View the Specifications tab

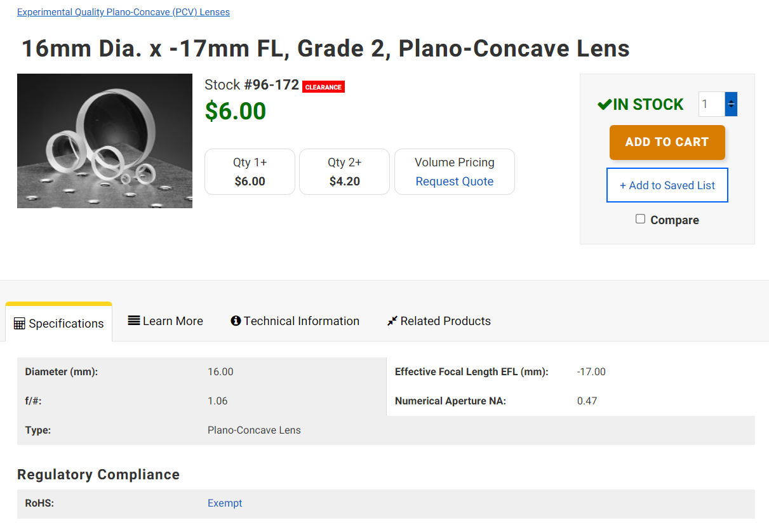tap(66, 323)
